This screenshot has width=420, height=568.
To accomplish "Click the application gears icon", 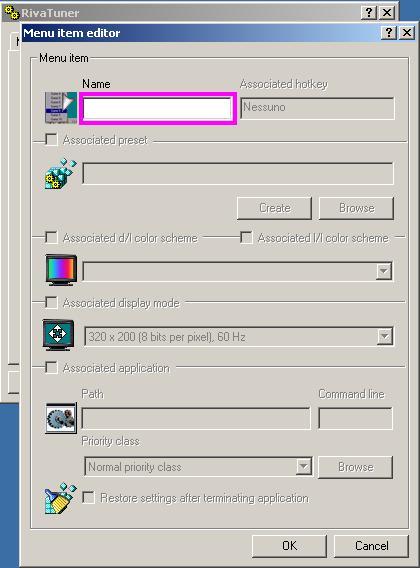I will (x=61, y=418).
